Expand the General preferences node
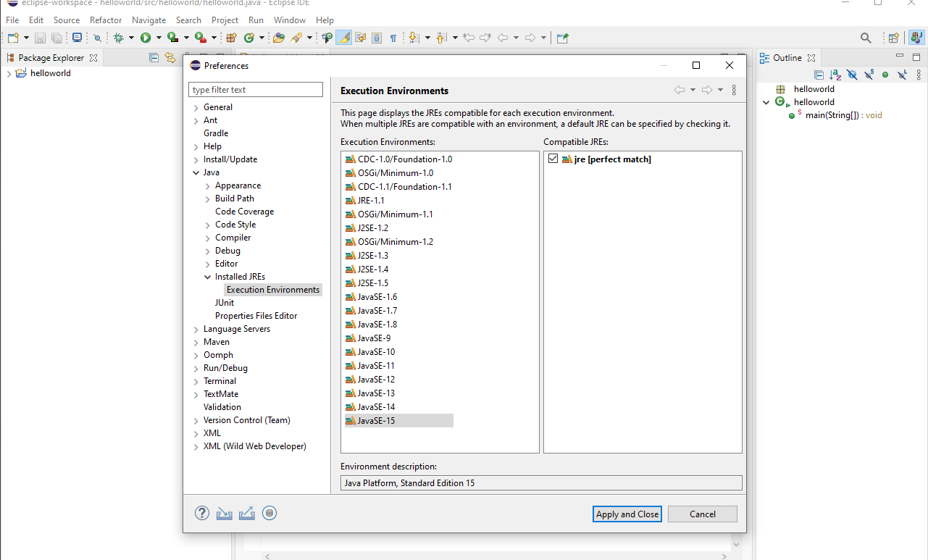The height and width of the screenshot is (560, 928). click(196, 107)
